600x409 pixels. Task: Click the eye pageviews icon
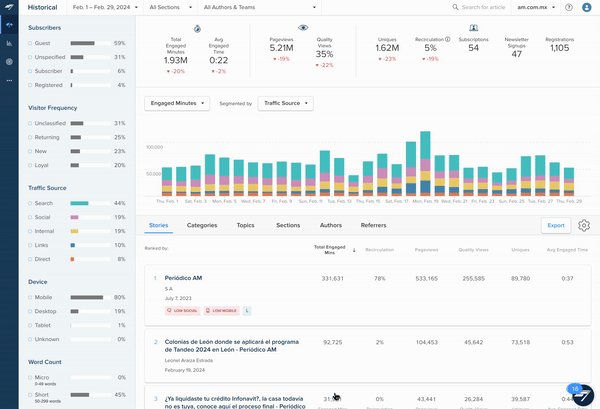click(303, 28)
